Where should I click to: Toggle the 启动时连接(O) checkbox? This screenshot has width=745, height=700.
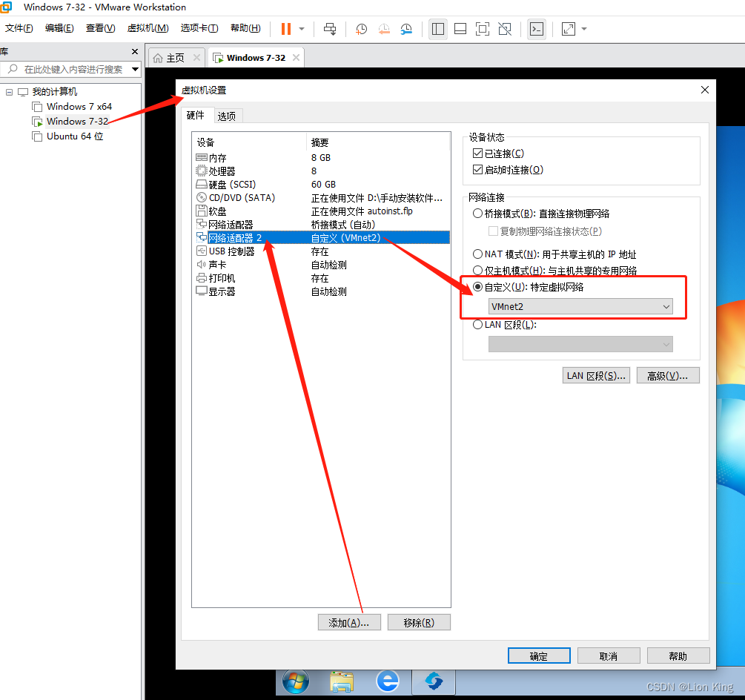coord(477,169)
